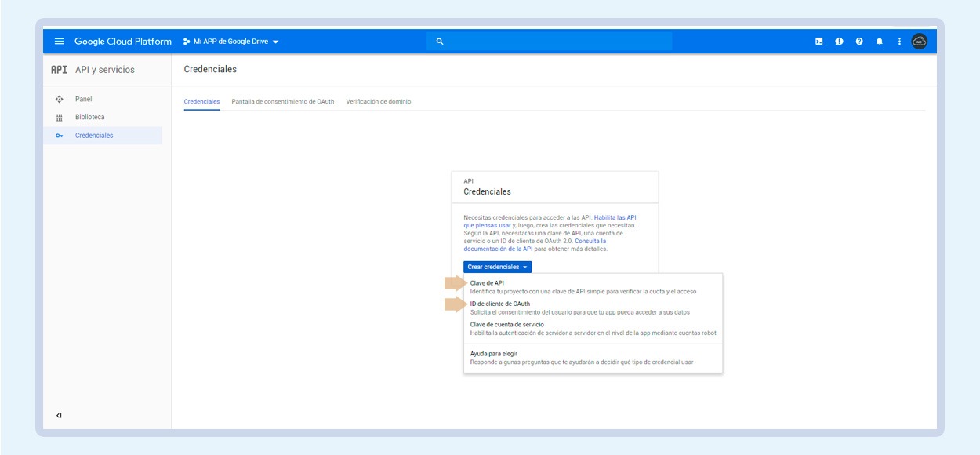Open the help question-mark icon
The width and height of the screenshot is (980, 455).
tap(859, 42)
